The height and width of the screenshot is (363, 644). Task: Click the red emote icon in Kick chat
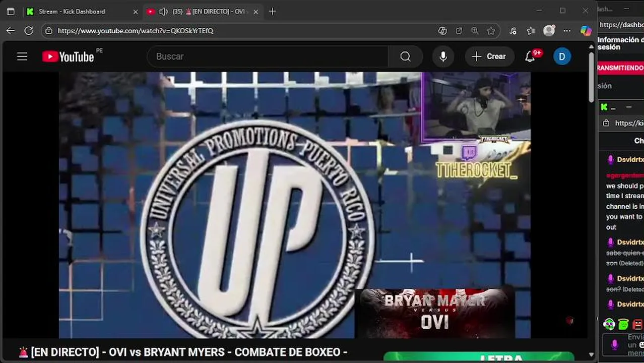[637, 324]
